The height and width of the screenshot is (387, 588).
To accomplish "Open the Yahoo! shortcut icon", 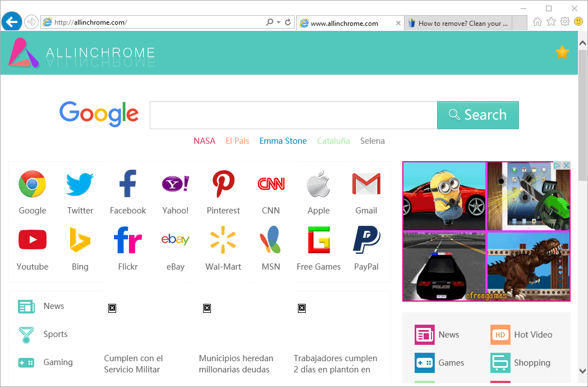I will [x=176, y=184].
